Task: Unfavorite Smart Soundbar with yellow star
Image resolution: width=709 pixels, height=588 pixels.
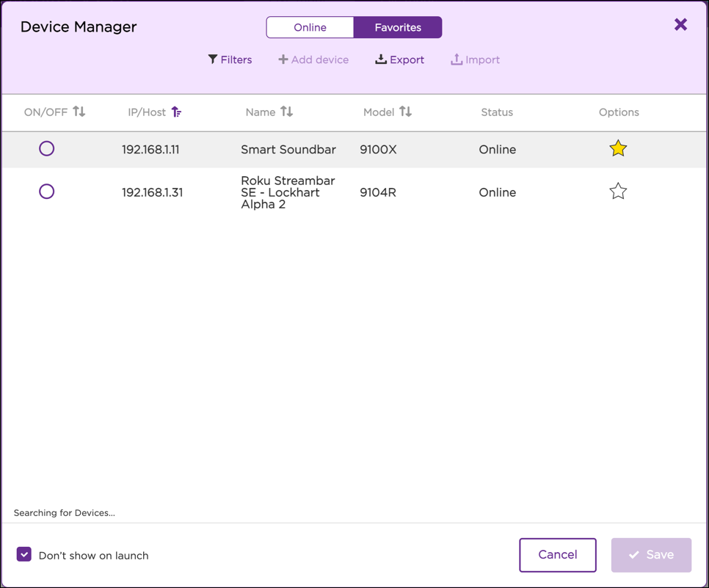Action: [618, 149]
